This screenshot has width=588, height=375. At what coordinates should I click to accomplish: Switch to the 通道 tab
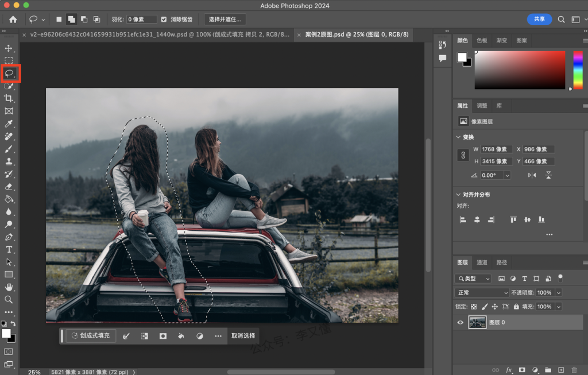pos(482,262)
